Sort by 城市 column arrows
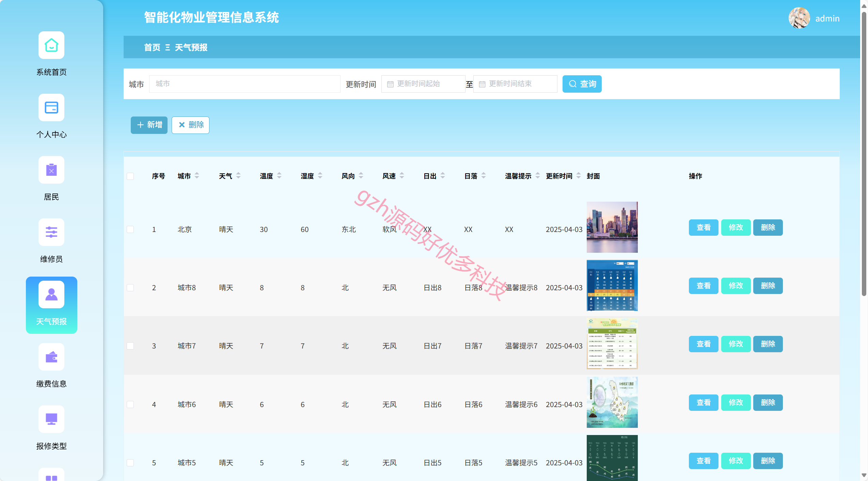 pyautogui.click(x=197, y=176)
